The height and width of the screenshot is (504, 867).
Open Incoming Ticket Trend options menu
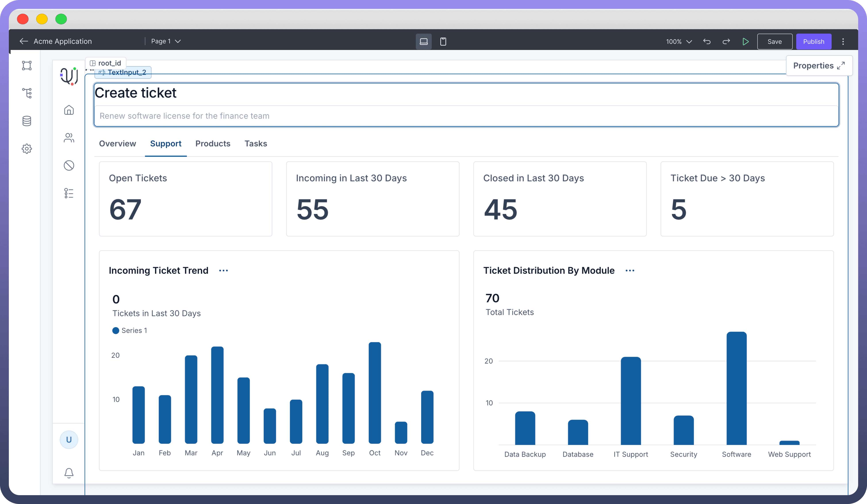223,271
